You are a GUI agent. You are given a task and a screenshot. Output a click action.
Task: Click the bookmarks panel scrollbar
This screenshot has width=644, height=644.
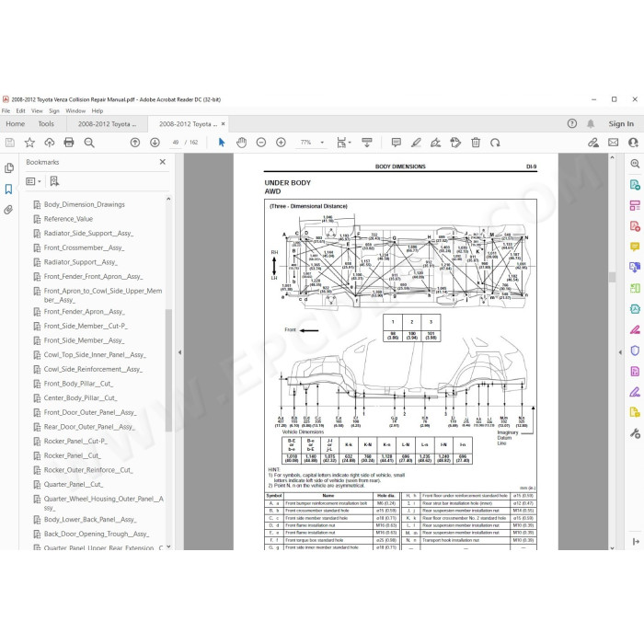click(168, 370)
